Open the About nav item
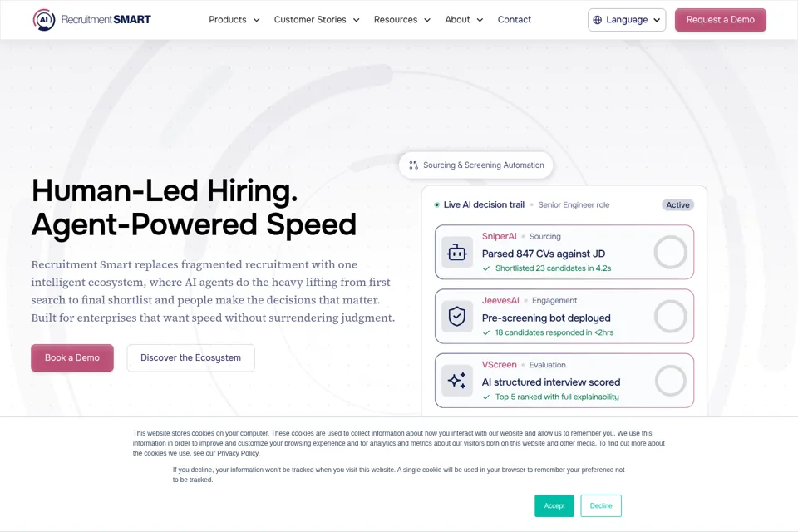The image size is (798, 532). coord(457,19)
